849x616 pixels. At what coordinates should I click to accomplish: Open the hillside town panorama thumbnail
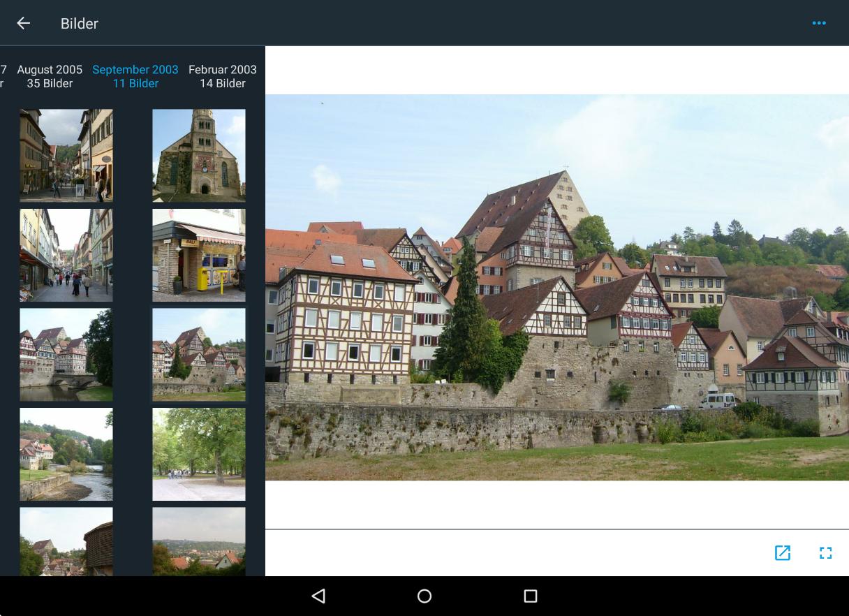[199, 541]
